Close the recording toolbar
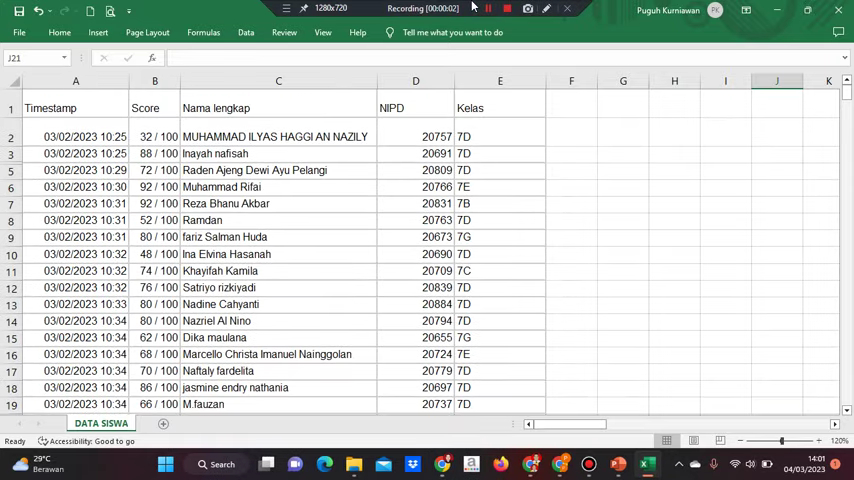This screenshot has width=854, height=480. point(567,8)
